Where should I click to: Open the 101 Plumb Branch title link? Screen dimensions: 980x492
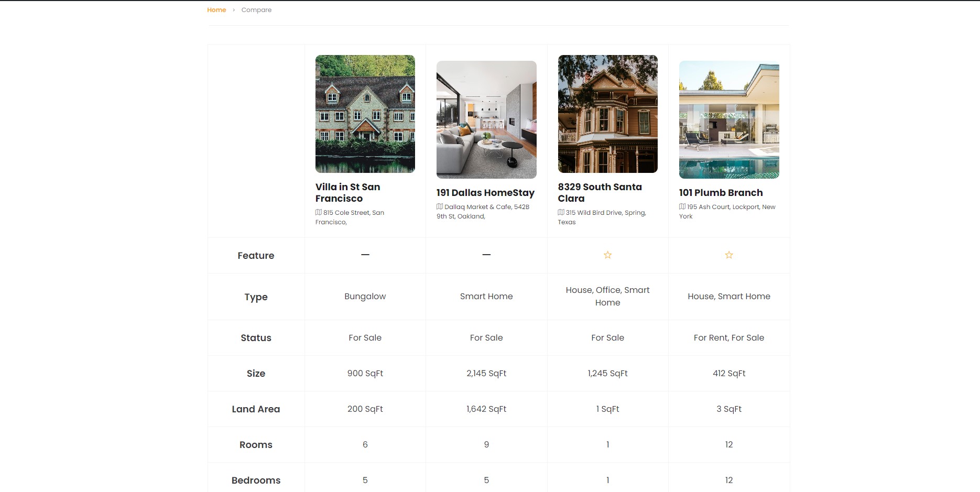point(721,193)
